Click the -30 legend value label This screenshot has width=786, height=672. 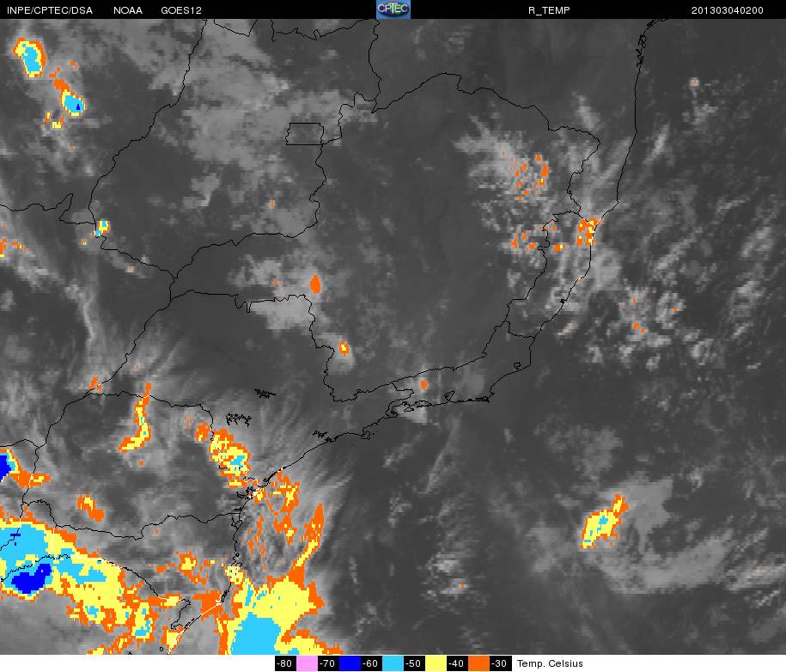click(500, 663)
